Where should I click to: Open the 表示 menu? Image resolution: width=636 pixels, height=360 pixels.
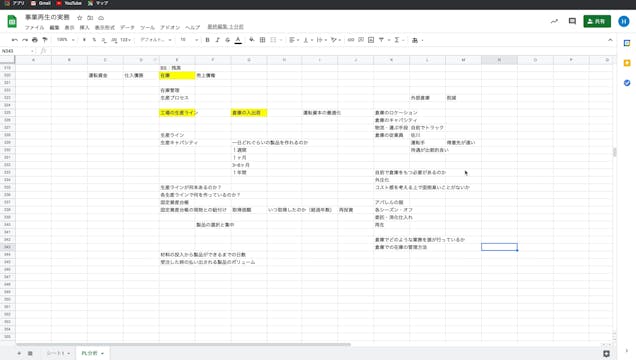coord(69,28)
